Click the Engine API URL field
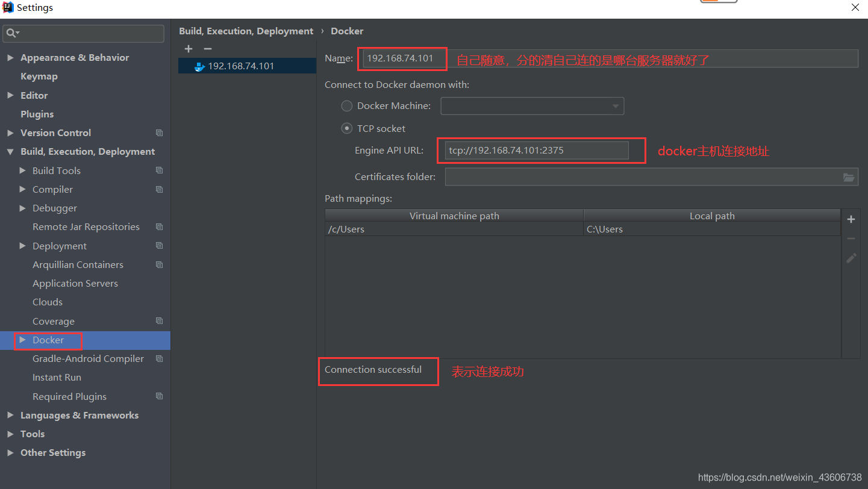The width and height of the screenshot is (868, 489). click(537, 151)
